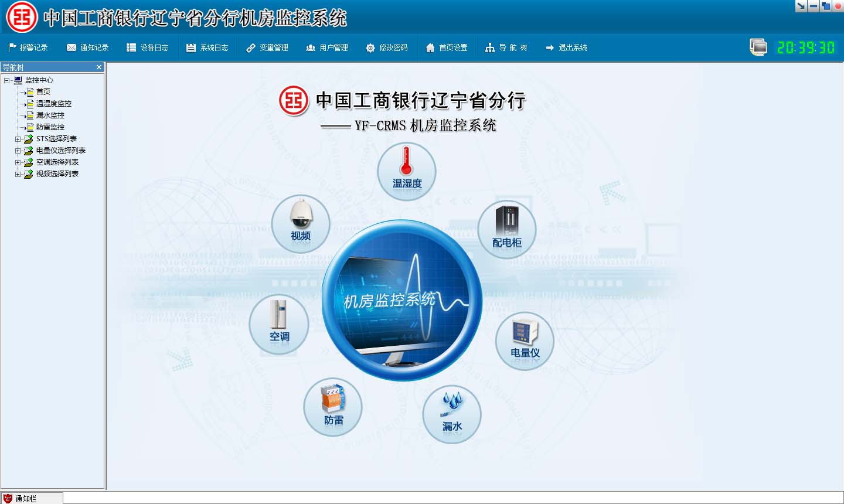Viewport: 844px width, 504px height.
Task: Select 防雷监控 in the navigation tree
Action: (50, 127)
